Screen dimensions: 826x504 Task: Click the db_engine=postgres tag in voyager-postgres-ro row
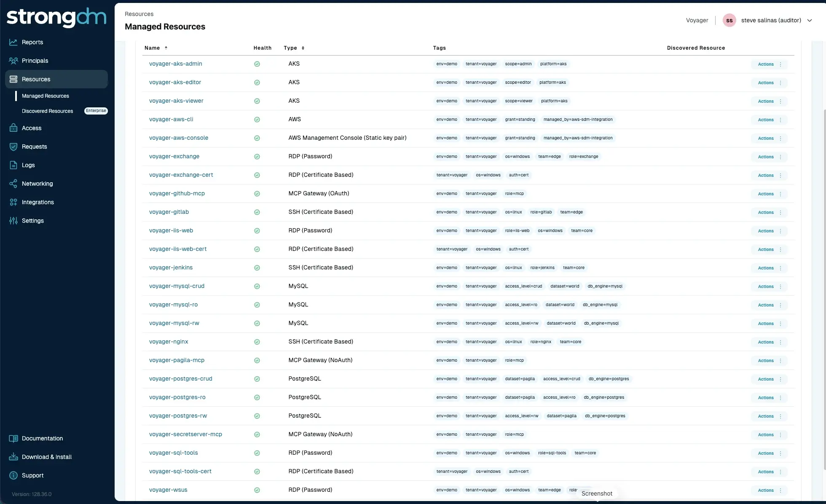604,397
